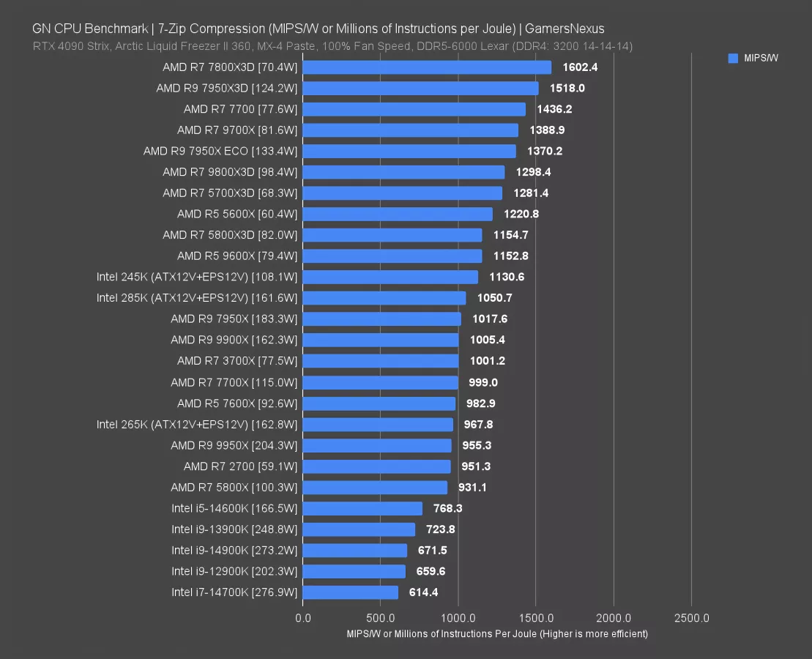Click the 614.4 value label

[423, 592]
